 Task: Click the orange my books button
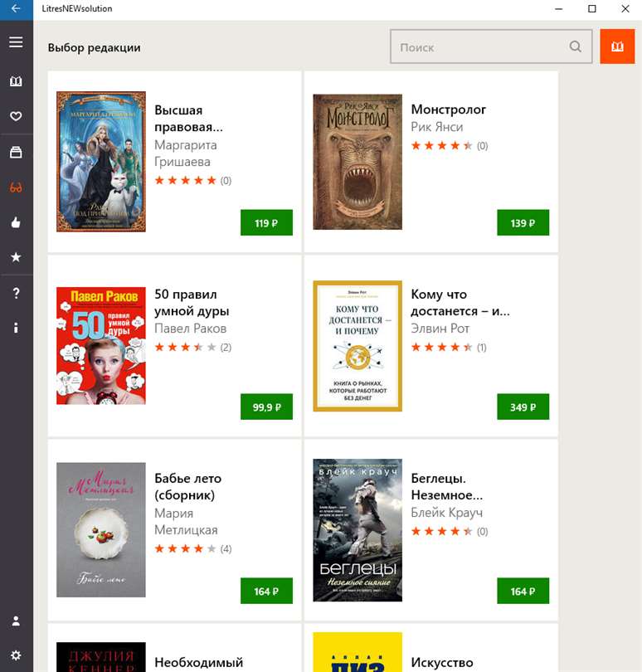617,46
